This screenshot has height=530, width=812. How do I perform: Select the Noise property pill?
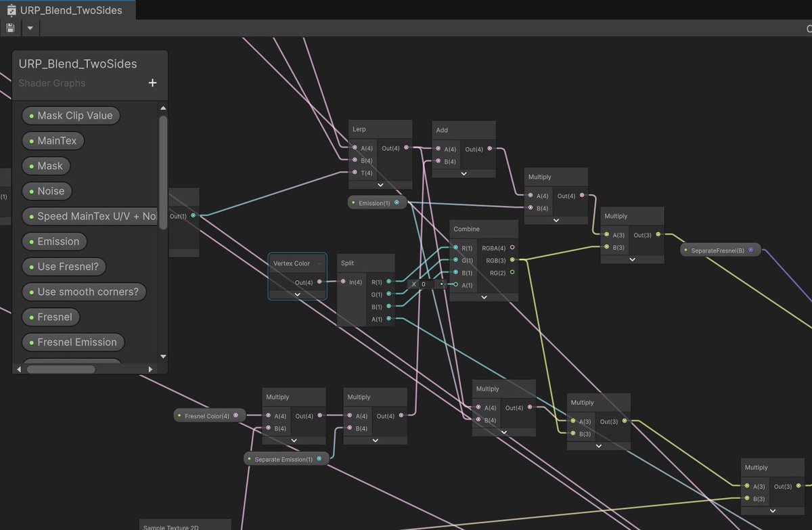click(47, 191)
